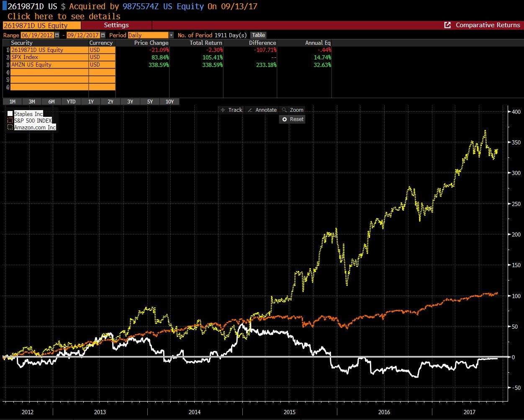
Task: Click the white Staples Inc legend swatch
Action: (10, 114)
